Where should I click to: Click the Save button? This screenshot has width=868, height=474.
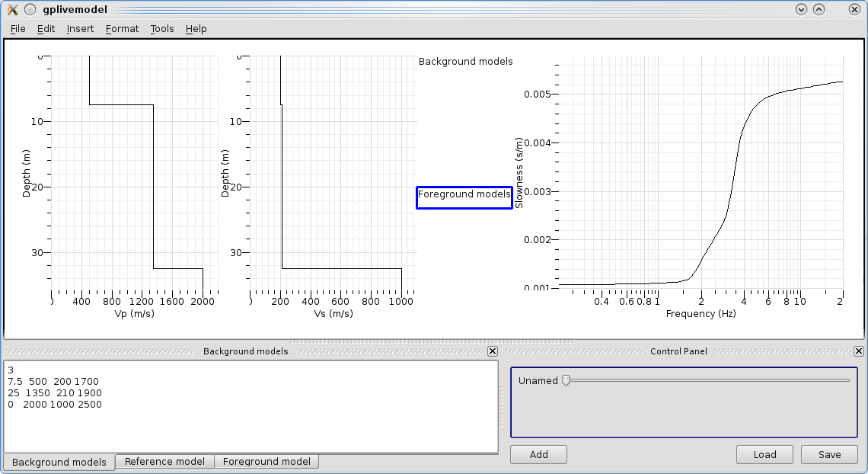(829, 455)
